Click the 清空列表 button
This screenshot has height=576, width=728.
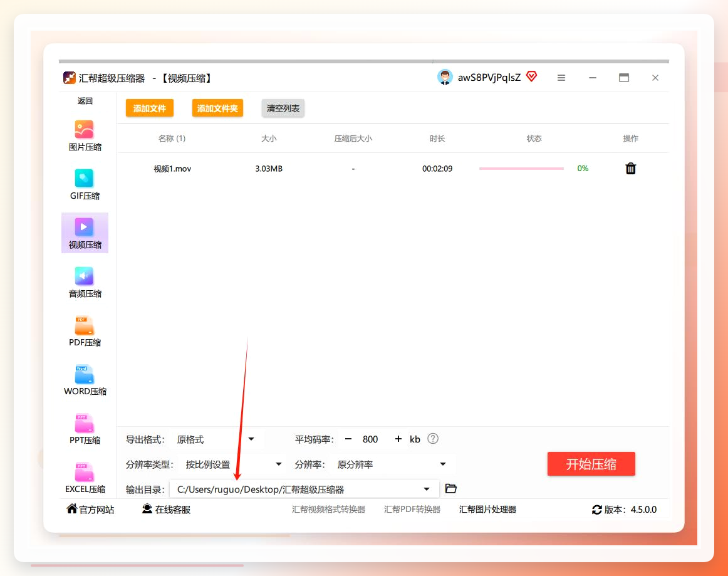click(x=283, y=108)
